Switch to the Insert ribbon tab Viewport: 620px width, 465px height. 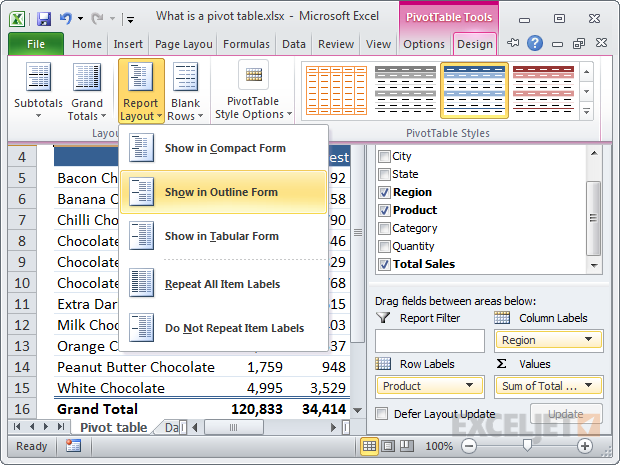pyautogui.click(x=128, y=44)
